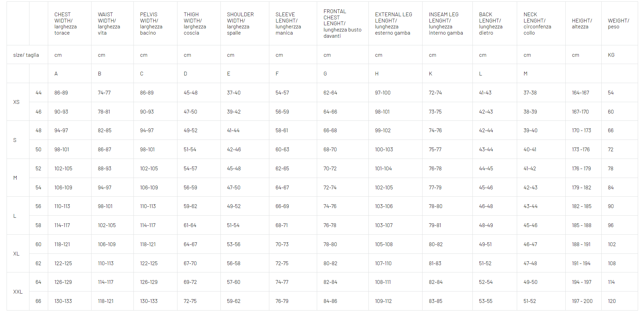
Task: Select the letter G column code
Action: click(325, 74)
